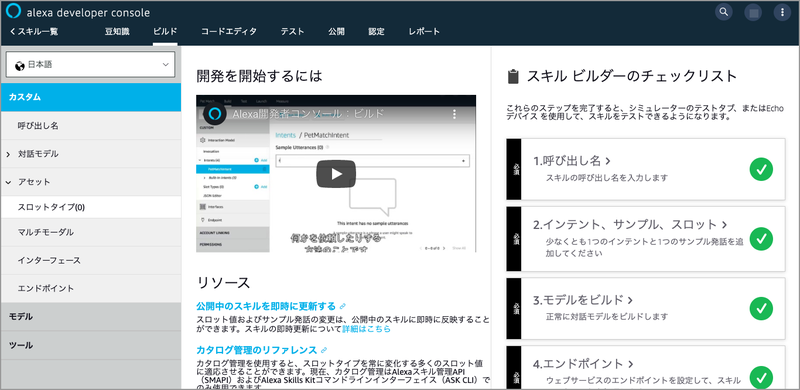Open the レポート tab
The width and height of the screenshot is (800, 390).
(424, 32)
